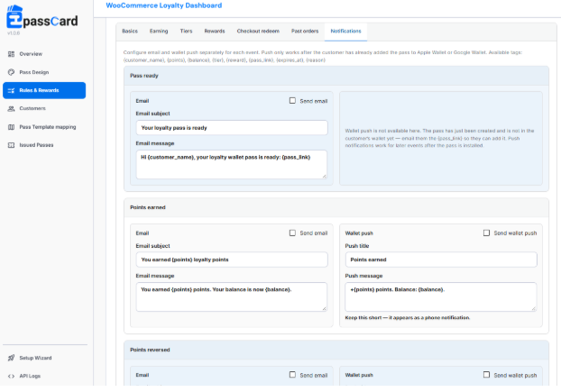Click the Setup Wizard rocket icon
The image size is (561, 392).
[11, 358]
